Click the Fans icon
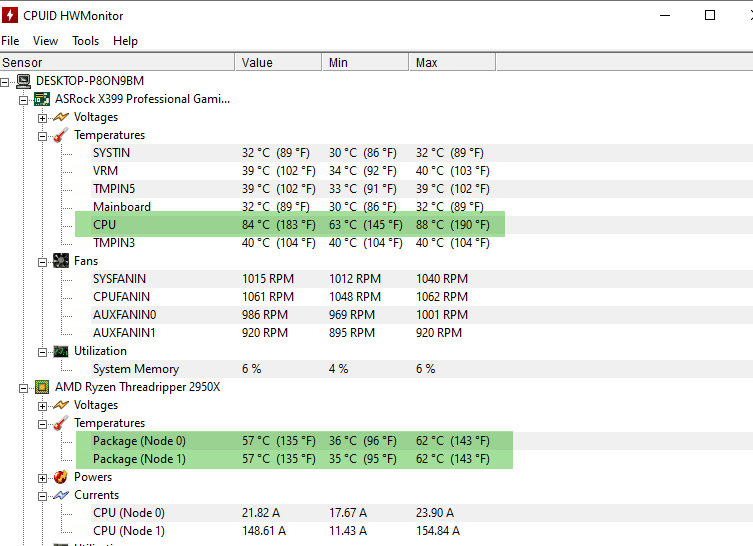This screenshot has height=546, width=753. coord(61,261)
